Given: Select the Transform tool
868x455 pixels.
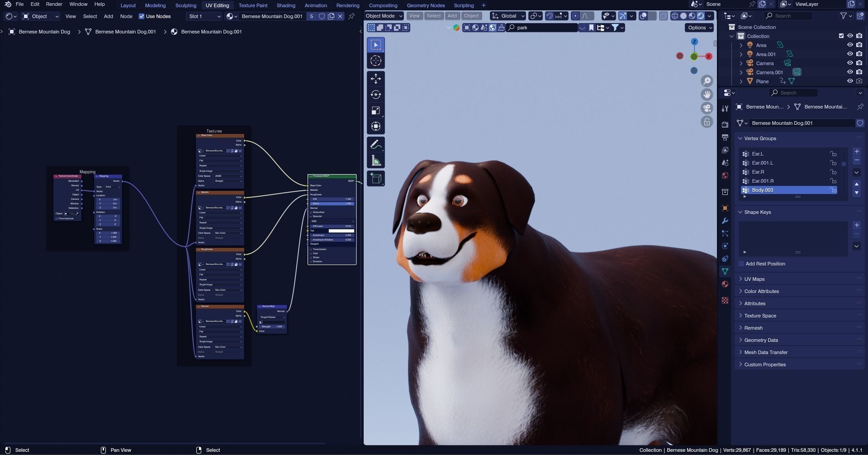Looking at the screenshot, I should [375, 126].
